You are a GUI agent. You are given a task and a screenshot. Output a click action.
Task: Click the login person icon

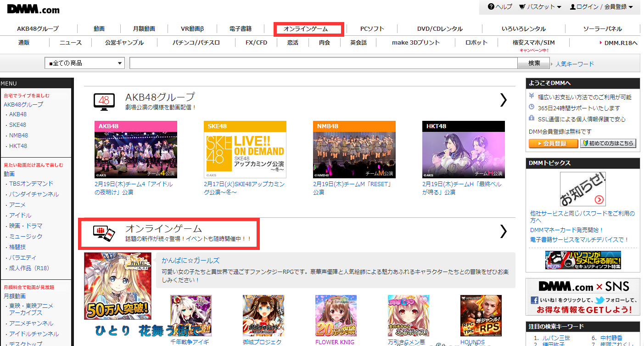[x=572, y=7]
